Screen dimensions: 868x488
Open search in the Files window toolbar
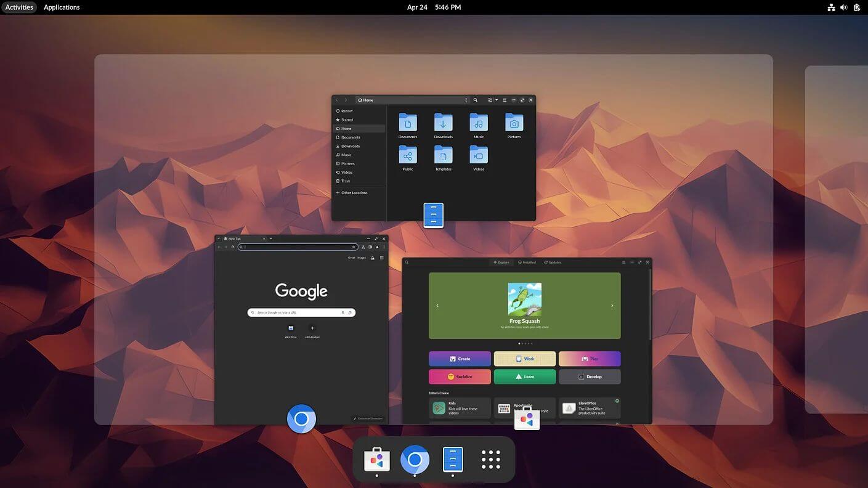(x=475, y=100)
